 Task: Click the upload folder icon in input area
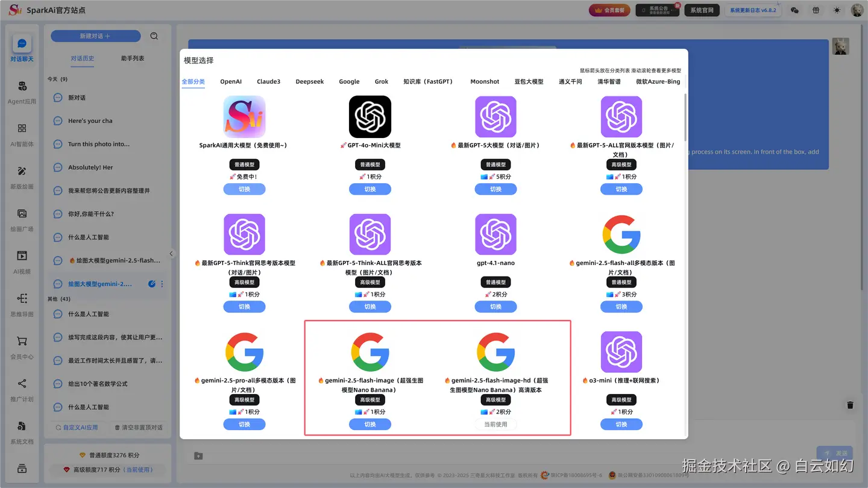coord(198,455)
